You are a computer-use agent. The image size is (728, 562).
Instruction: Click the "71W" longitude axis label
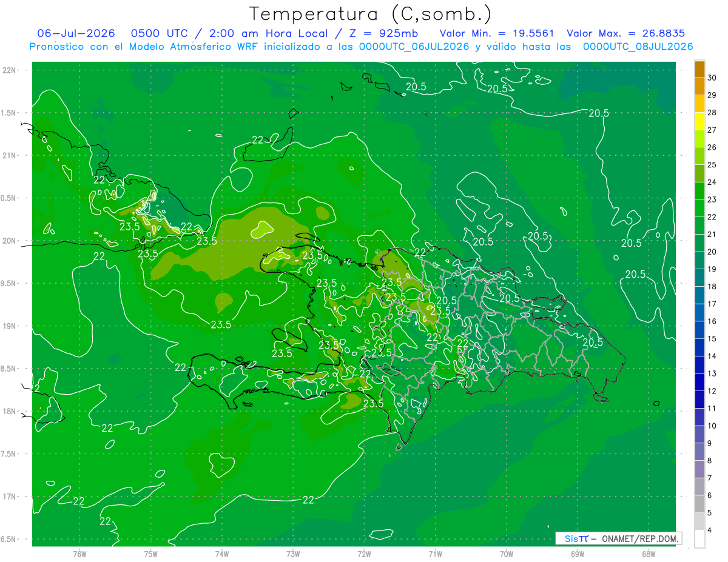coord(435,554)
